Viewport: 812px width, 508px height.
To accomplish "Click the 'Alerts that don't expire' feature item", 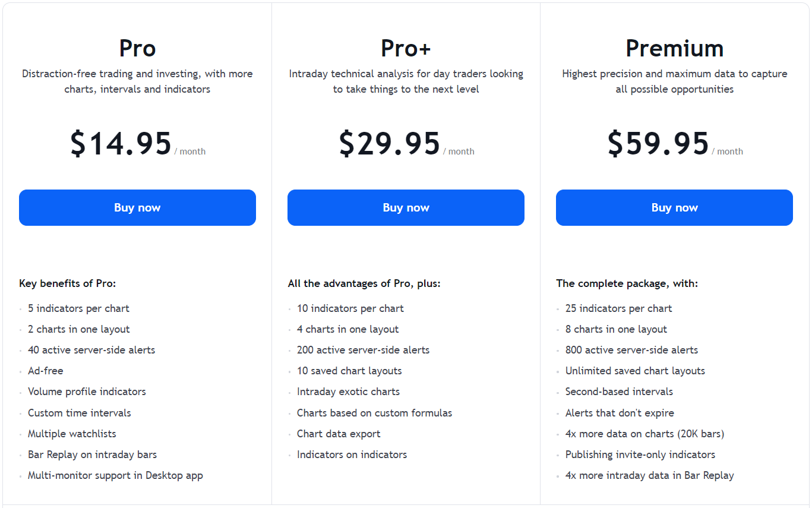I will [620, 412].
